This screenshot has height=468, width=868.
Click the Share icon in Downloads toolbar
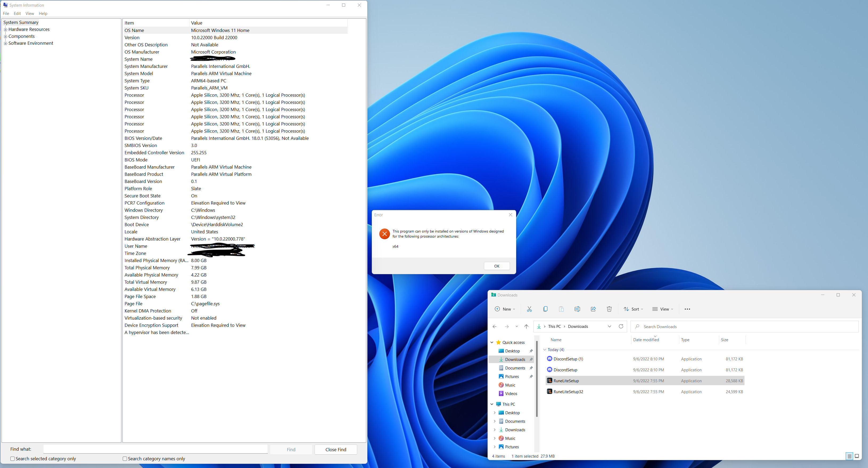(x=593, y=309)
